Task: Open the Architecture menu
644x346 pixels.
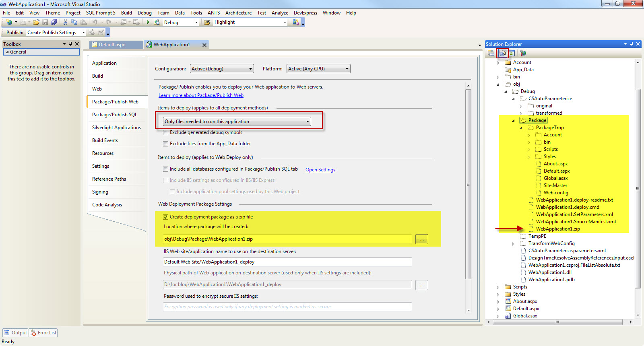Action: click(238, 13)
